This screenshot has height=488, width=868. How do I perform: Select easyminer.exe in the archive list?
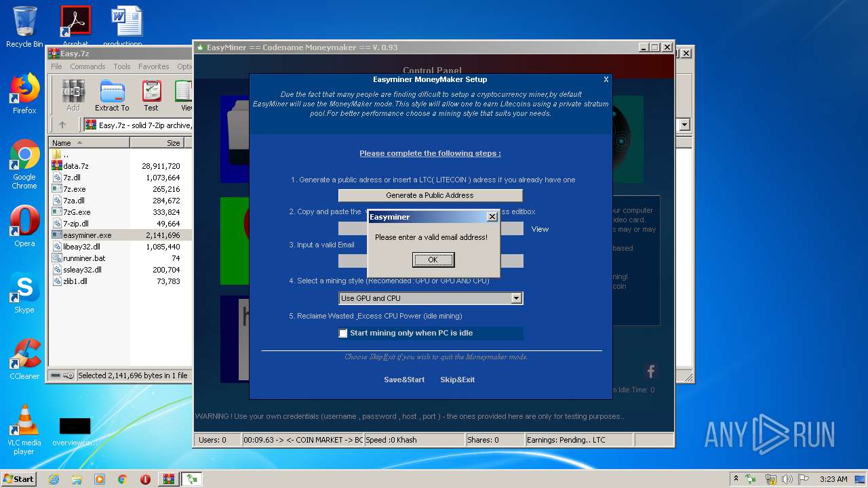pos(87,235)
